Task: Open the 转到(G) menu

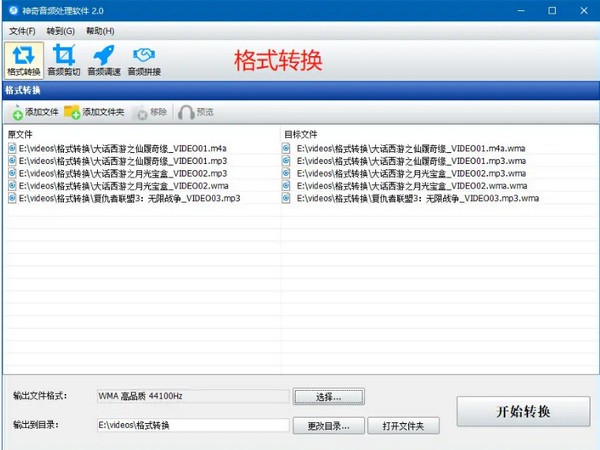Action: (61, 31)
